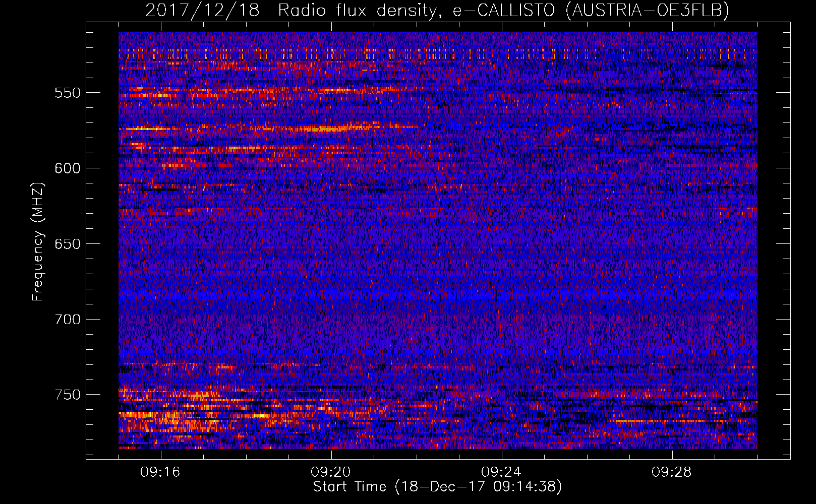Click the plot title "Radio flux density, e-CALLISTO"
The height and width of the screenshot is (504, 816).
click(x=416, y=11)
